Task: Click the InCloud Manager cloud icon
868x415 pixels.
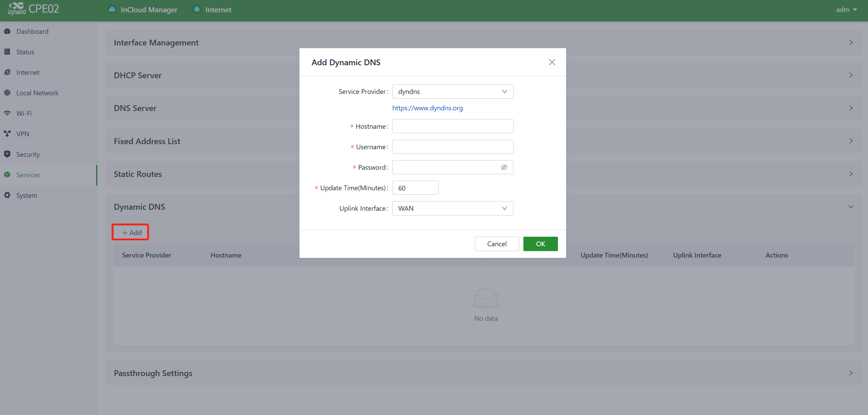Action: tap(112, 10)
